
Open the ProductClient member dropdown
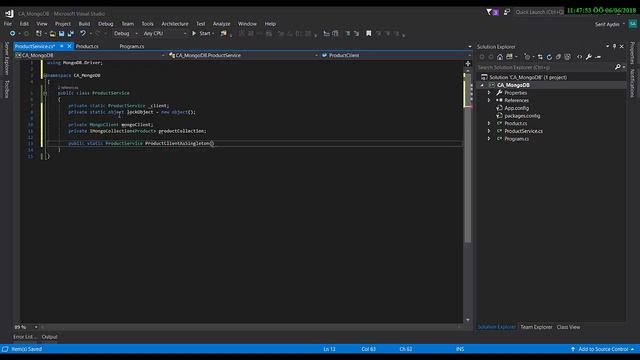[396, 55]
